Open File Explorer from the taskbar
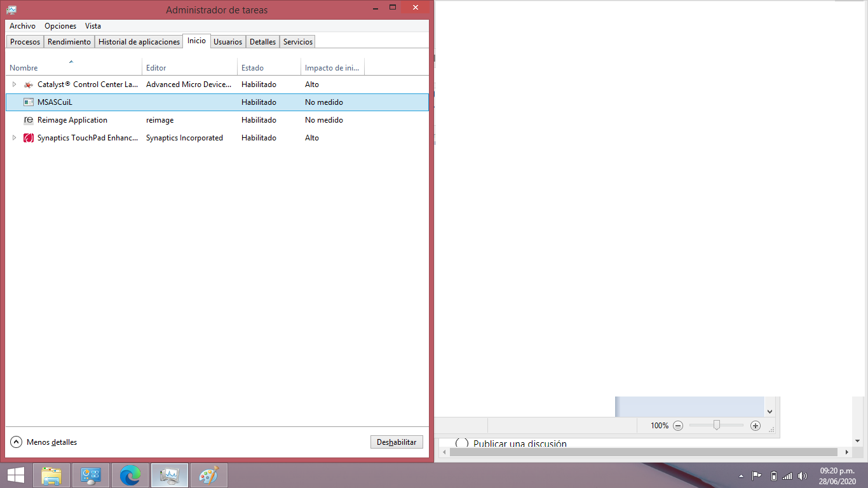 pyautogui.click(x=51, y=475)
